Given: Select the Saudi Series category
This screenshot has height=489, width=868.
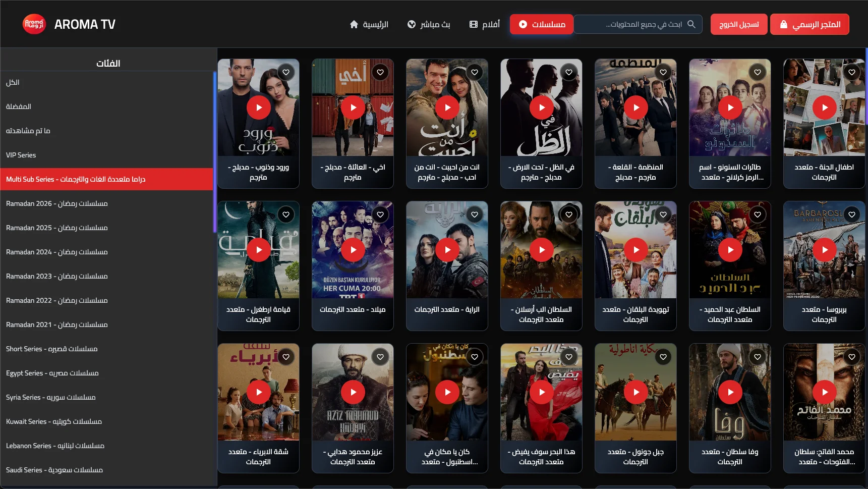Looking at the screenshot, I should click(106, 470).
